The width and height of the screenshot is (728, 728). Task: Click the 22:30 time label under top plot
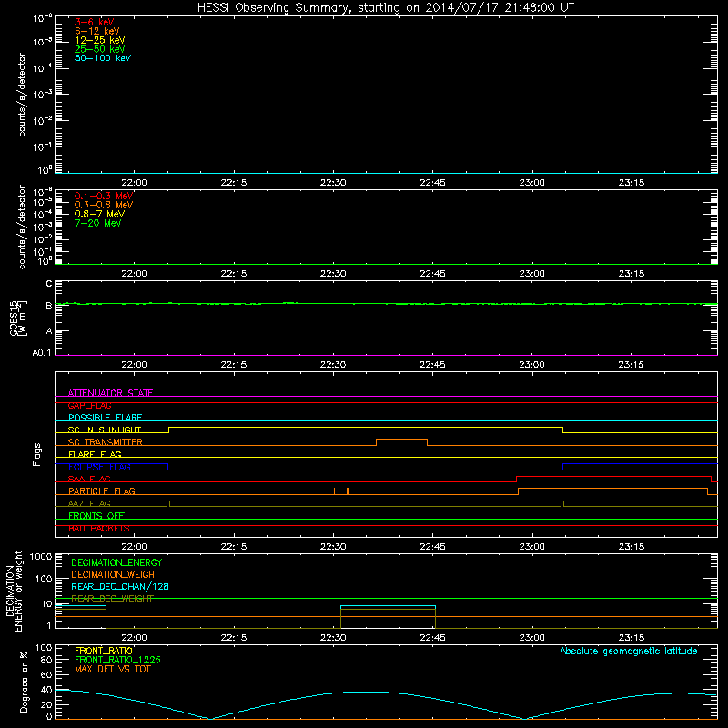[x=333, y=183]
